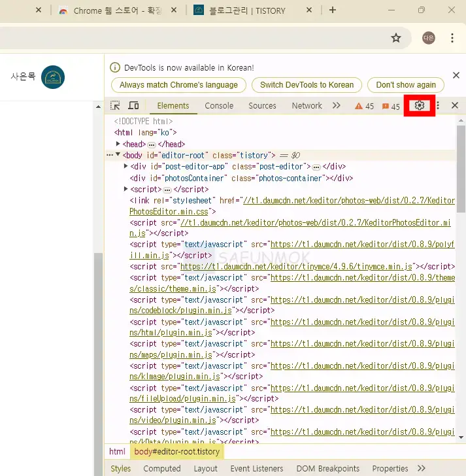Click ellipsis badge in head element
466x476 pixels.
[x=152, y=144]
